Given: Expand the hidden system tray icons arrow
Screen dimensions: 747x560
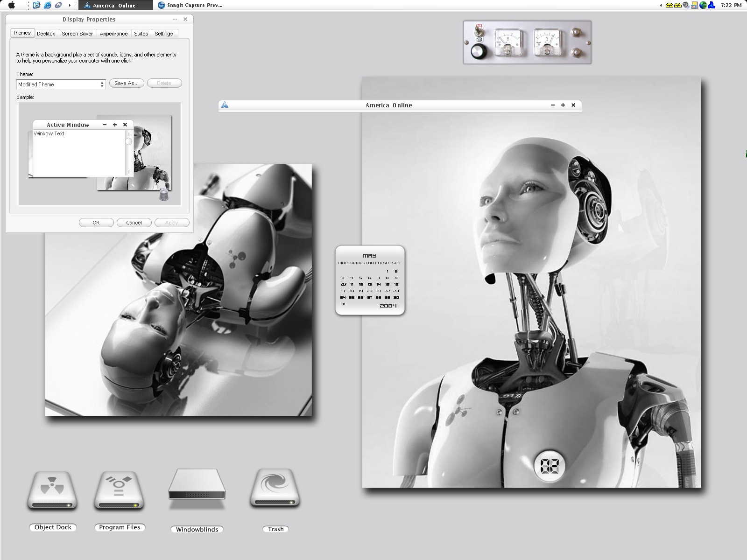Looking at the screenshot, I should 661,5.
